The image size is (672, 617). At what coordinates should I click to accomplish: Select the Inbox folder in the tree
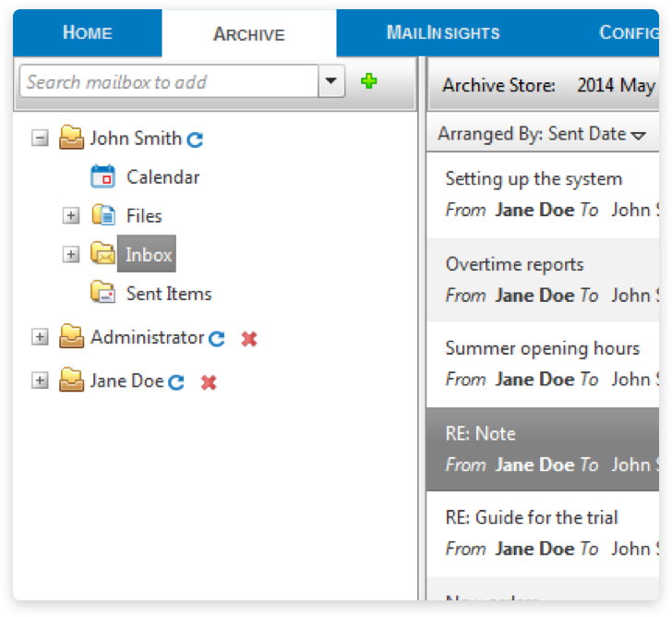tap(148, 255)
